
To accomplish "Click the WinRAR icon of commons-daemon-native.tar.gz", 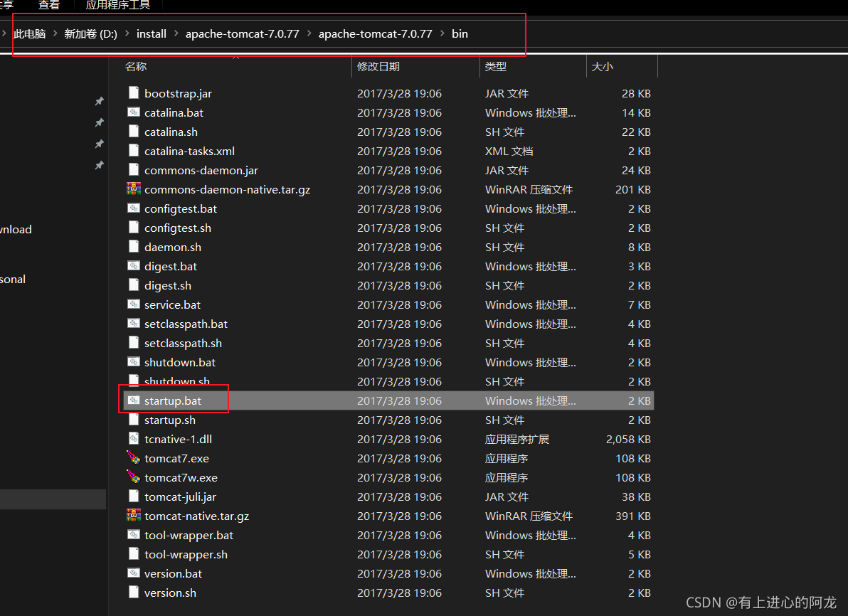I will 134,189.
